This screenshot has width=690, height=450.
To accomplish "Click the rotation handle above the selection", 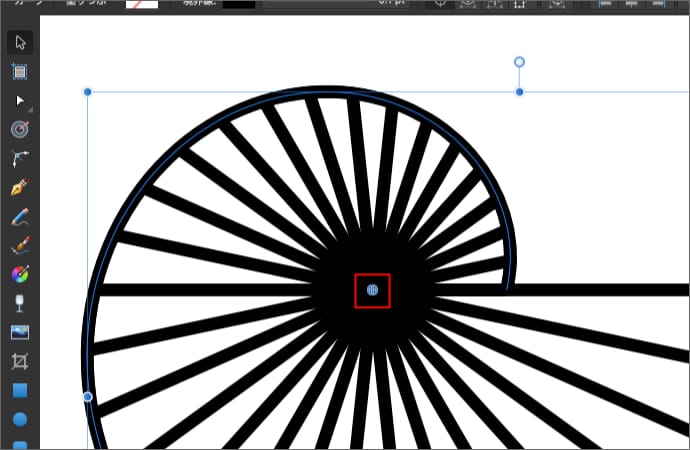I will [519, 62].
